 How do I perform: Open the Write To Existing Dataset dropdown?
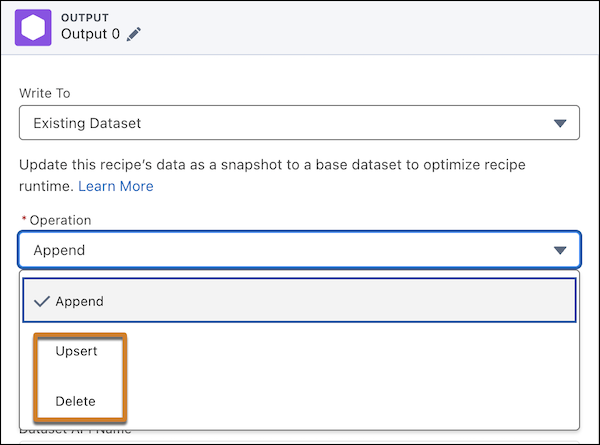[299, 123]
